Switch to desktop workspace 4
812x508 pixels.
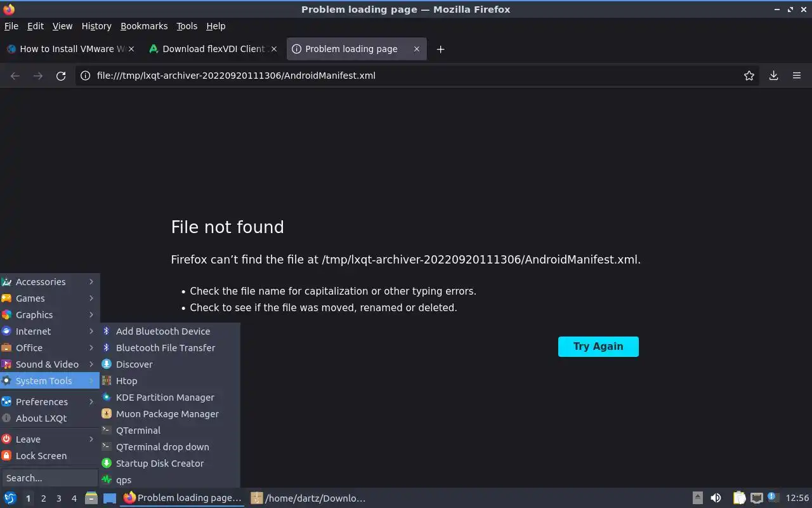click(74, 498)
